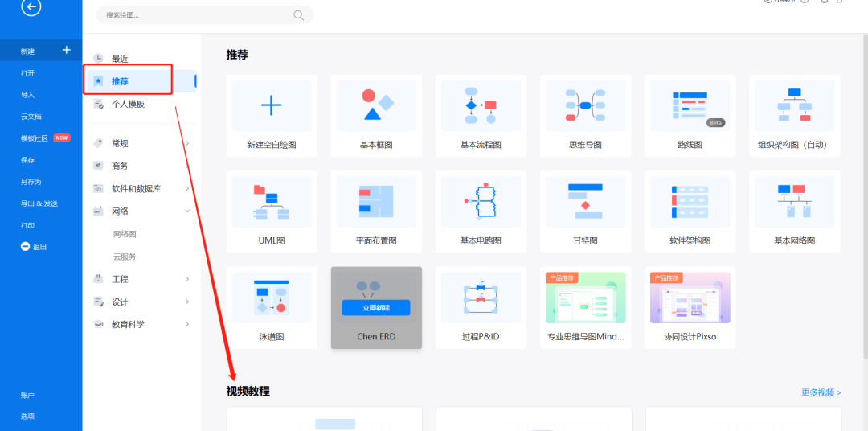The width and height of the screenshot is (868, 431).
Task: Open the 基本框图 template
Action: coord(376,116)
